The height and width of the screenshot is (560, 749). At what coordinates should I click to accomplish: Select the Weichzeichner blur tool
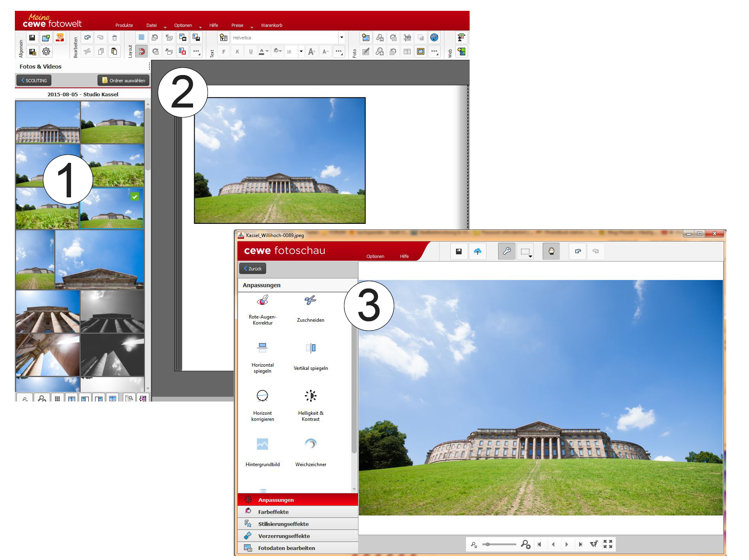[x=311, y=453]
